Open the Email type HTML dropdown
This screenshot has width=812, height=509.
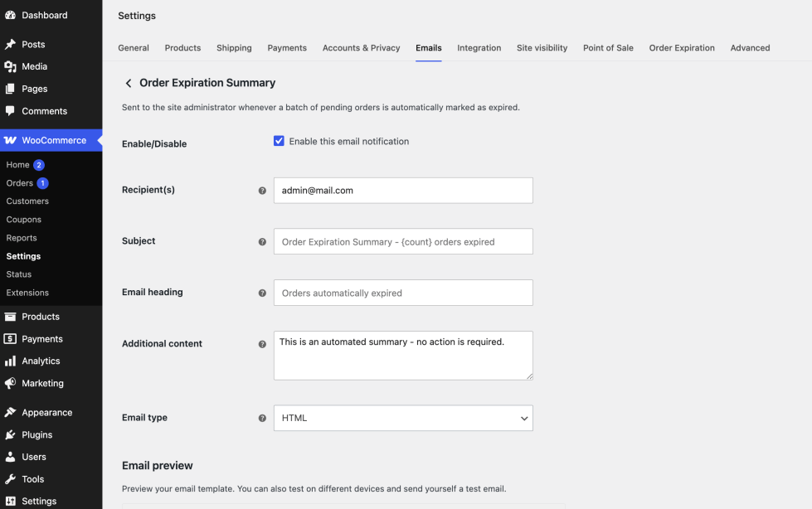point(403,418)
